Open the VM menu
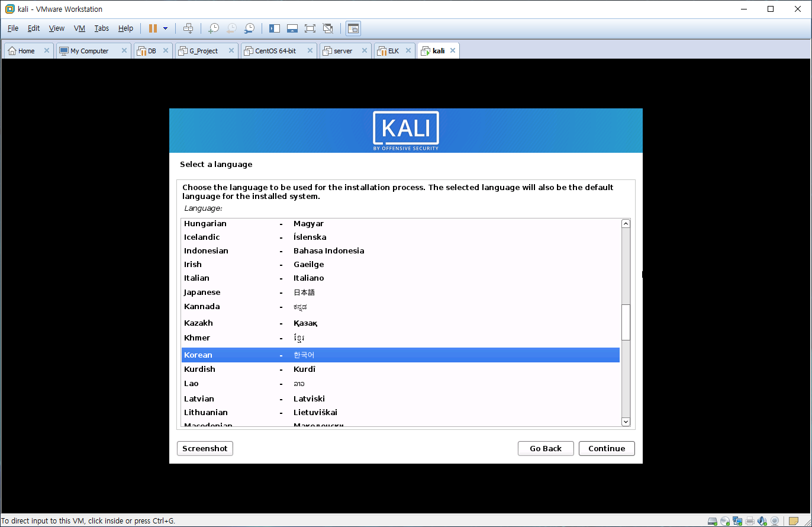812x527 pixels. pyautogui.click(x=79, y=28)
